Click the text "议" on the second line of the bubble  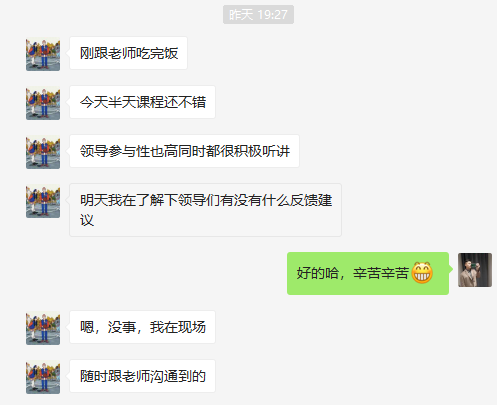(x=87, y=220)
